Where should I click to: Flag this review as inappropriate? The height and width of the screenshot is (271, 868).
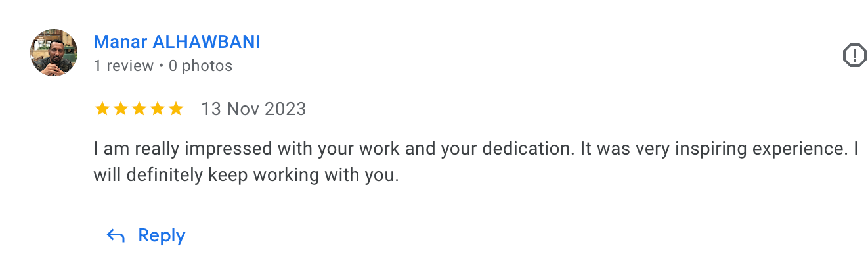point(854,55)
